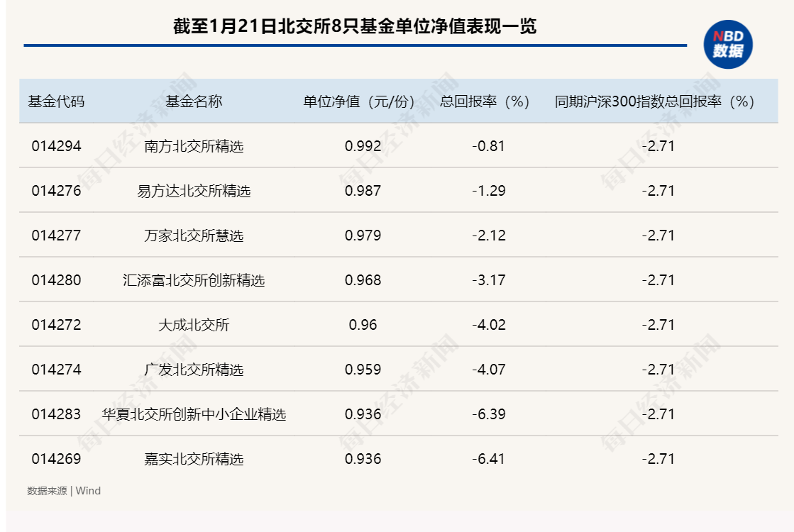Screen dimensions: 794x532
Task: Click CSI 300 return -2.71 in 万家 row
Action: pyautogui.click(x=658, y=235)
